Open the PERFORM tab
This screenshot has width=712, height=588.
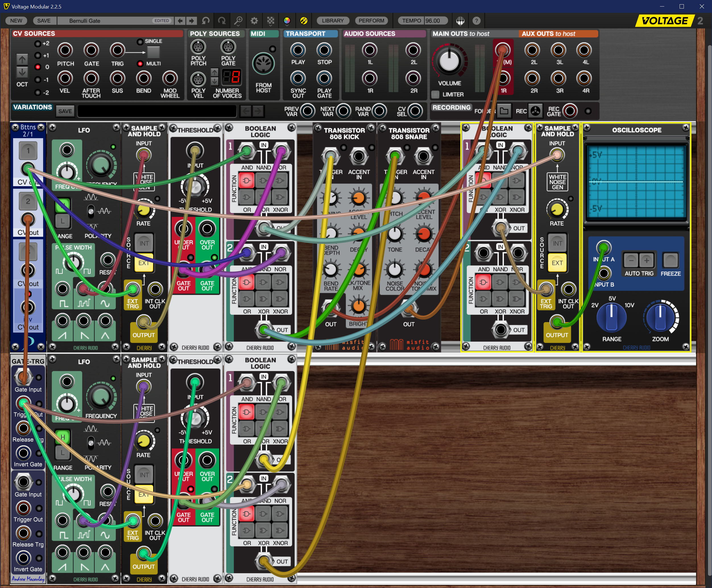tap(371, 21)
